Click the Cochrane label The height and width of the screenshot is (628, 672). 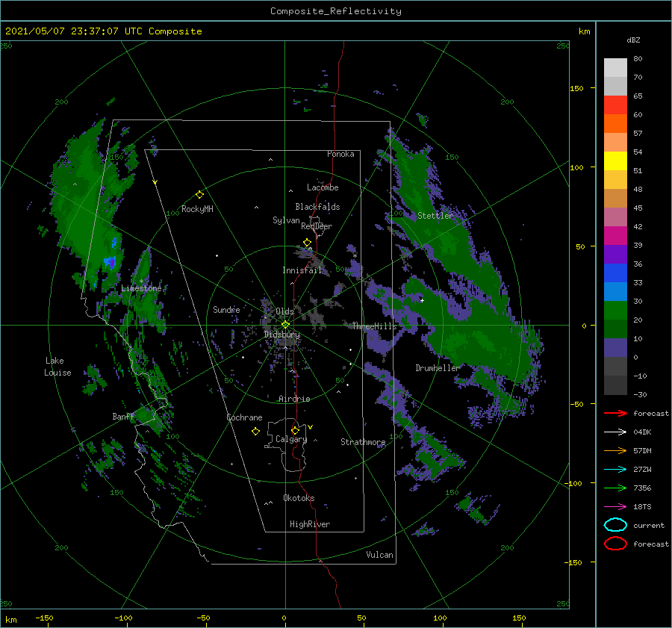[x=244, y=417]
